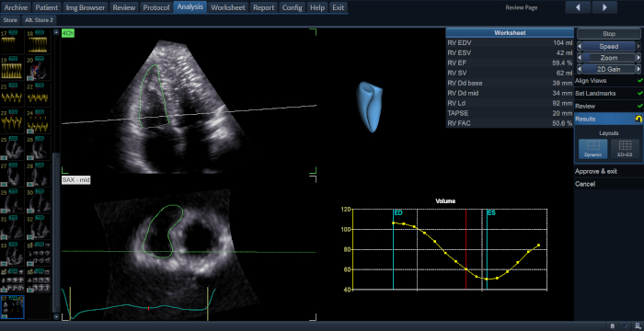The image size is (644, 331).
Task: Select the RV EDV row
Action: click(510, 42)
